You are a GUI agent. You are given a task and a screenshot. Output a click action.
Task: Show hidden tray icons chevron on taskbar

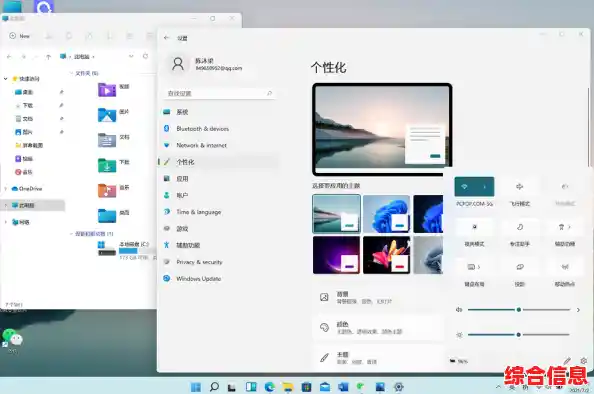click(x=498, y=387)
